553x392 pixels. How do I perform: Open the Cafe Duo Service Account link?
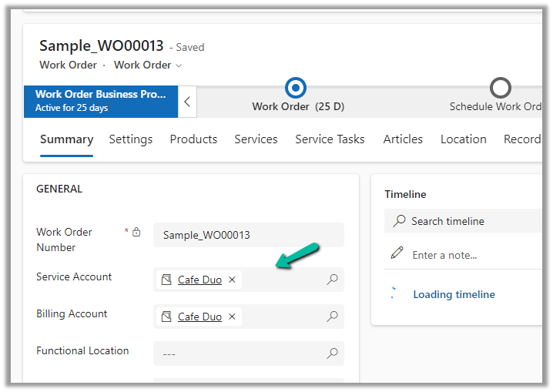(x=199, y=280)
